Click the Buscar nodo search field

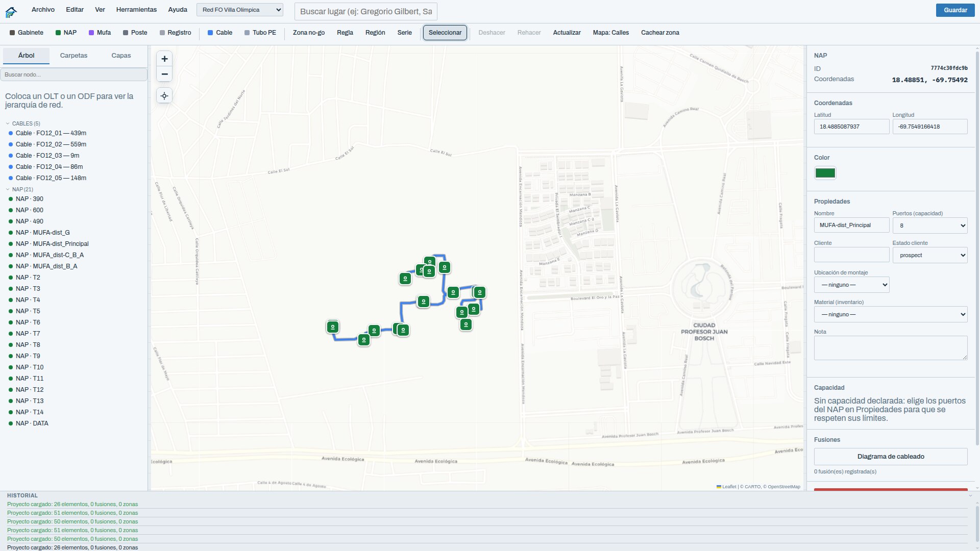pos(73,74)
